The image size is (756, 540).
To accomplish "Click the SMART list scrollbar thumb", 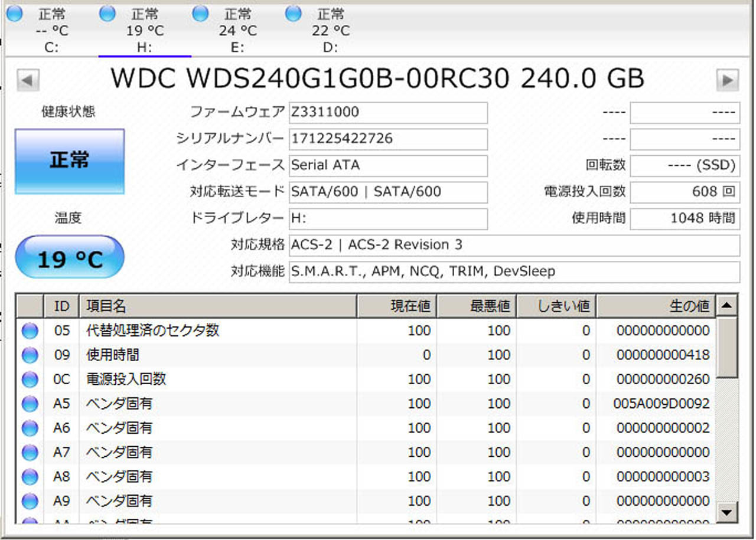I will (x=727, y=346).
